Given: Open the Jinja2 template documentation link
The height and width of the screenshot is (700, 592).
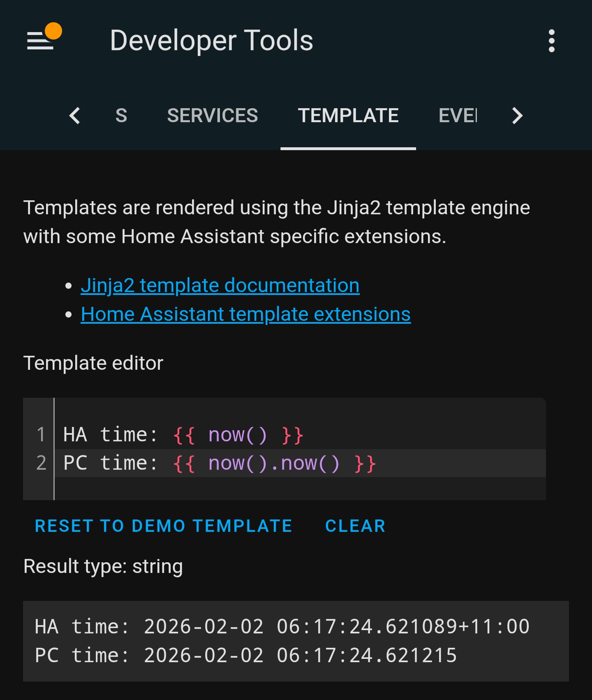Looking at the screenshot, I should [220, 285].
